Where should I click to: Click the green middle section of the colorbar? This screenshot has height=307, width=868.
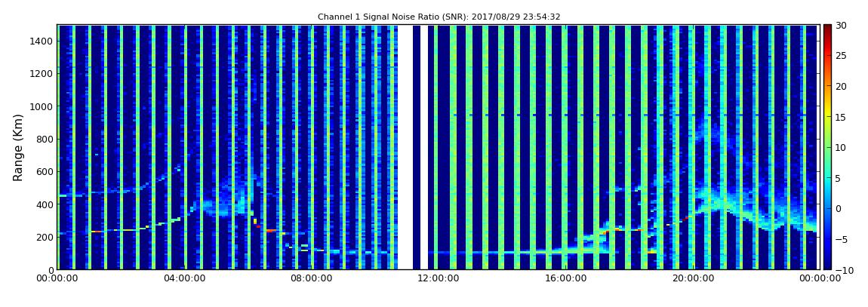point(827,147)
